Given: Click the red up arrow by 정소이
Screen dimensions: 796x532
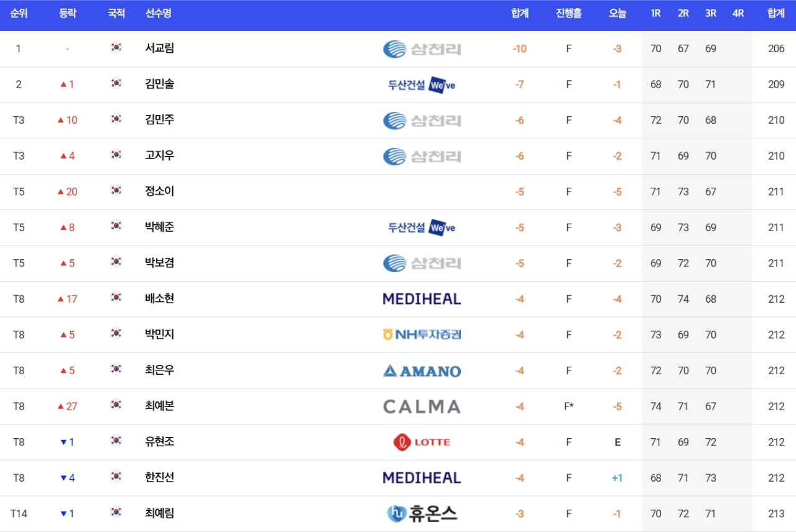Looking at the screenshot, I should [x=60, y=192].
